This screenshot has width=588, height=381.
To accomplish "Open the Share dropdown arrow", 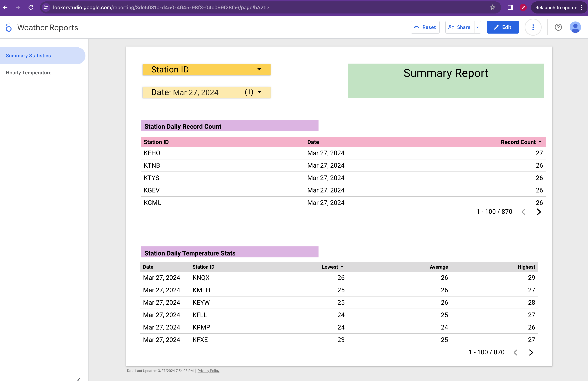I will (478, 27).
